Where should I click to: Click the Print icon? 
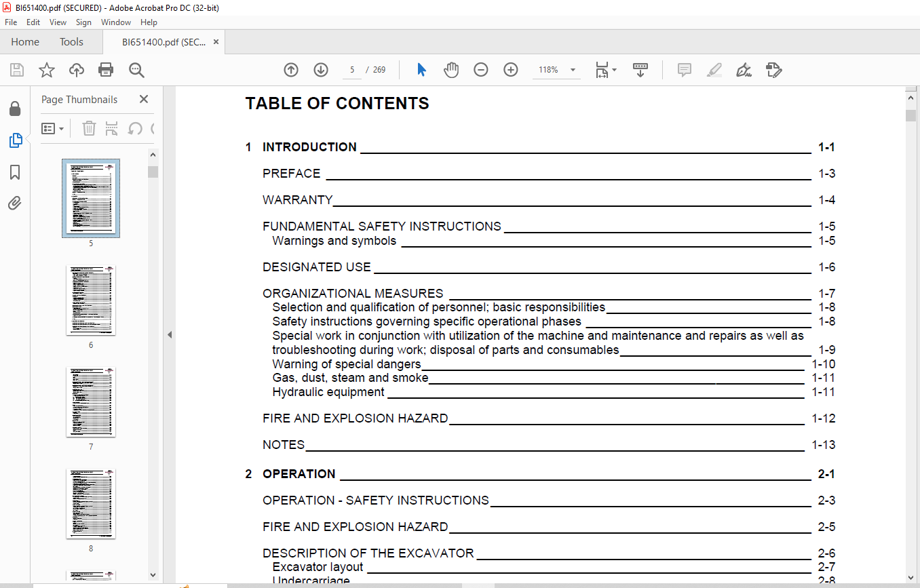tap(106, 70)
